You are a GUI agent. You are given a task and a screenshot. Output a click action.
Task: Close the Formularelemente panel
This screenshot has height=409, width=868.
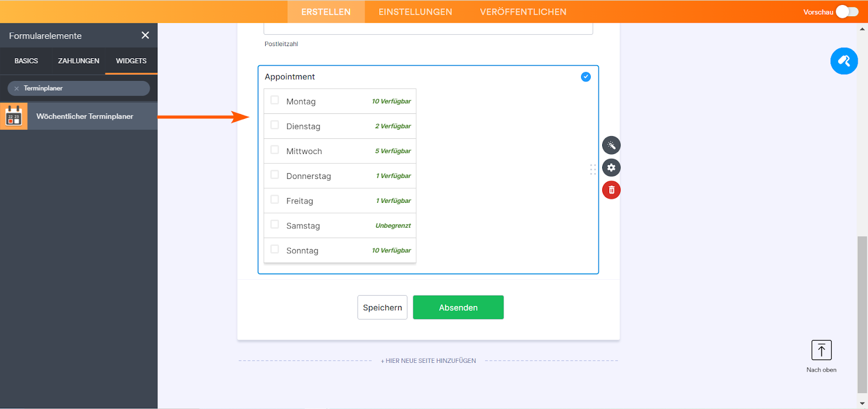click(x=145, y=35)
